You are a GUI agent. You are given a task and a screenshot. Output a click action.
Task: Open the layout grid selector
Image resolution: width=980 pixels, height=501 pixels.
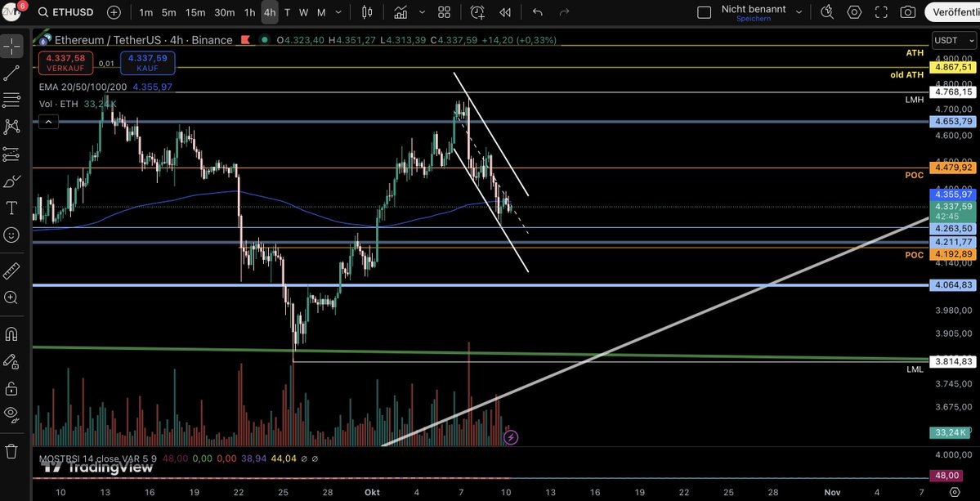point(445,12)
